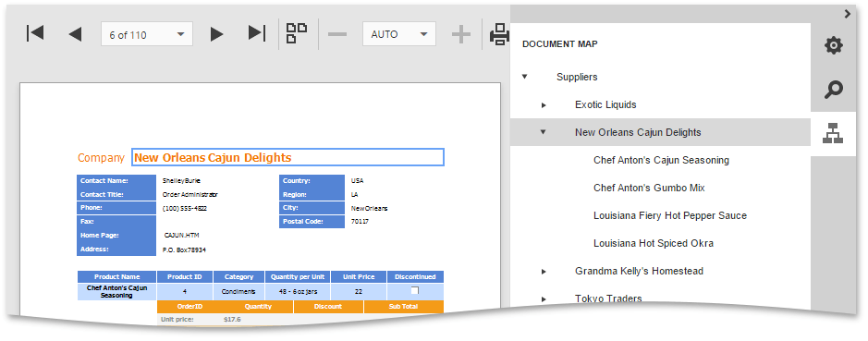Viewport: 868px width, 341px height.
Task: Click the CAJUN.HTM home page value
Action: coord(181,236)
